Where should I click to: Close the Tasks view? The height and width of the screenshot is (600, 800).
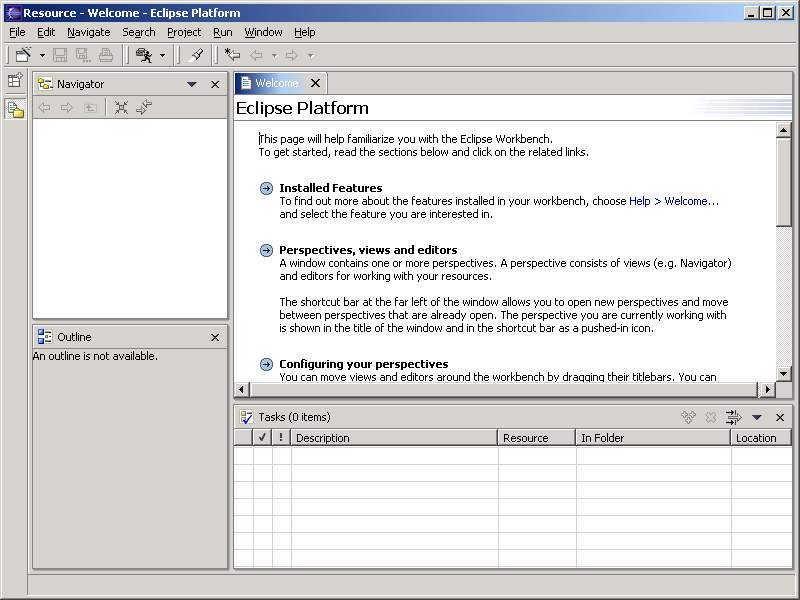coord(780,417)
